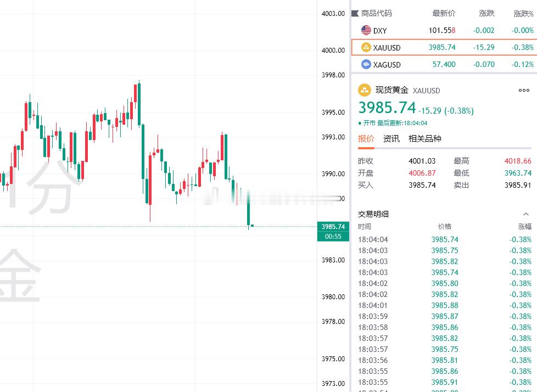Click the 最高 value 4018.66
The image size is (537, 392).
[518, 161]
